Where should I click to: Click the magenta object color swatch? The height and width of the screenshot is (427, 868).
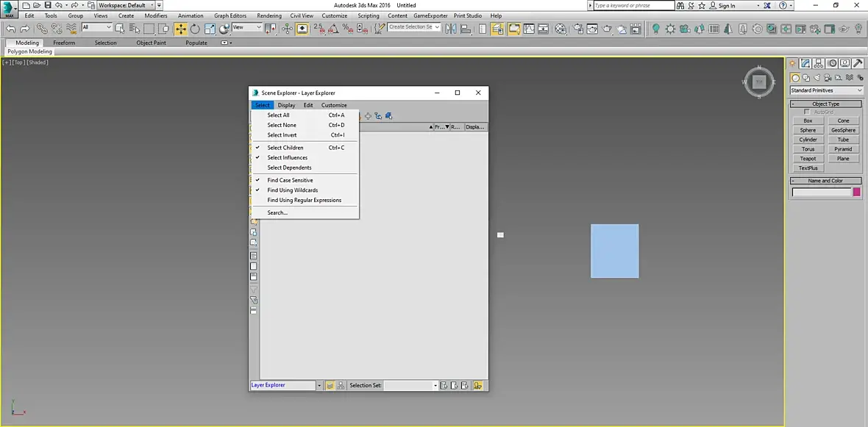coord(856,193)
